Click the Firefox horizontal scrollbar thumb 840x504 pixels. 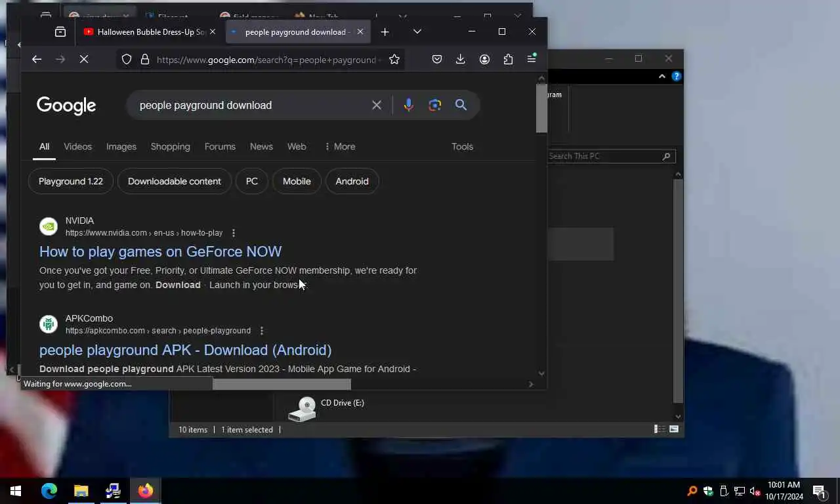[x=282, y=384]
